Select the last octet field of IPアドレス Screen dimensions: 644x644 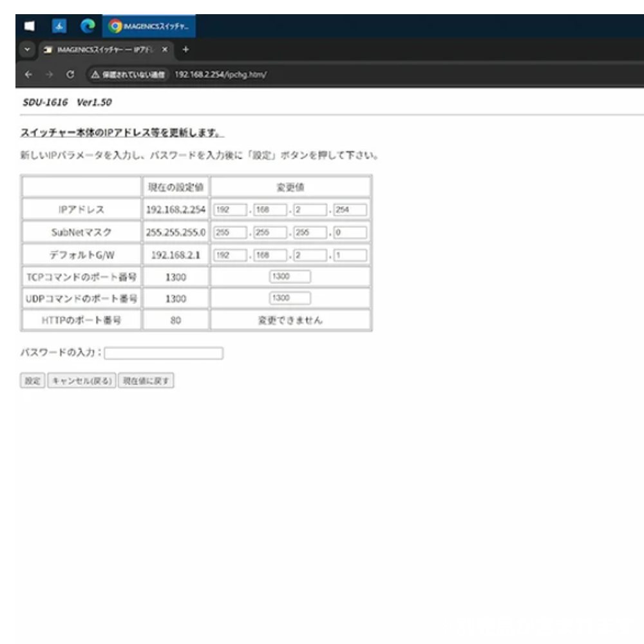click(x=350, y=210)
